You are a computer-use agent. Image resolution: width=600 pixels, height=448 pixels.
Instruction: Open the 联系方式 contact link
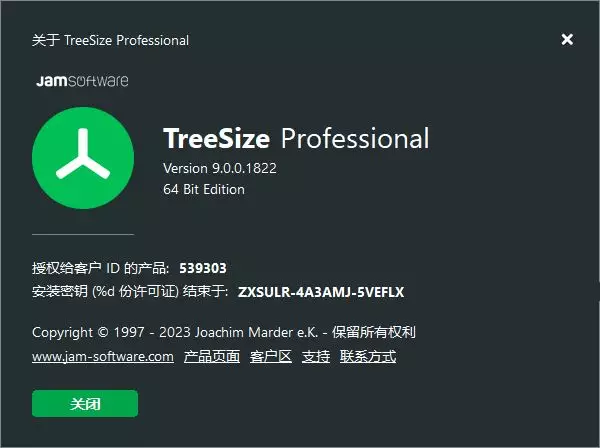pyautogui.click(x=368, y=357)
